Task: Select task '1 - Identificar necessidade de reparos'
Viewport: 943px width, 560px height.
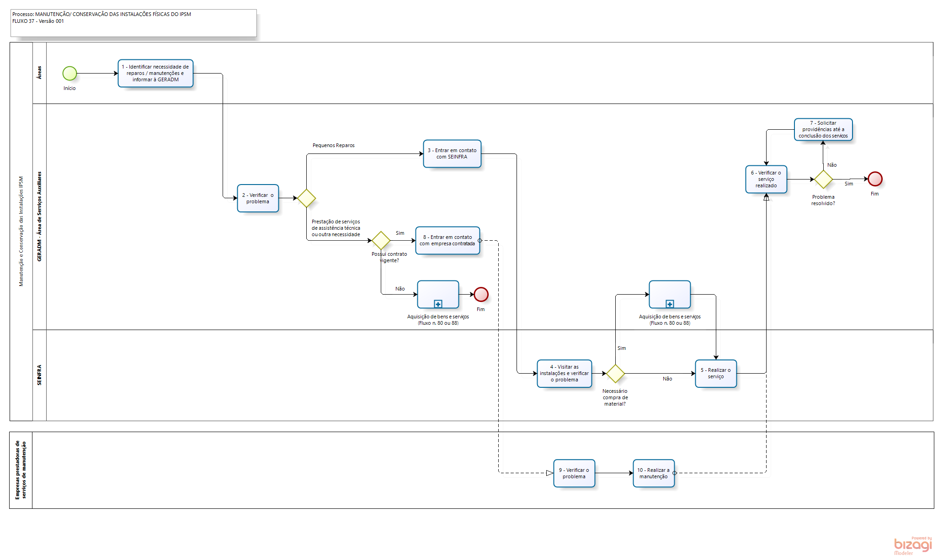Action: pyautogui.click(x=155, y=73)
